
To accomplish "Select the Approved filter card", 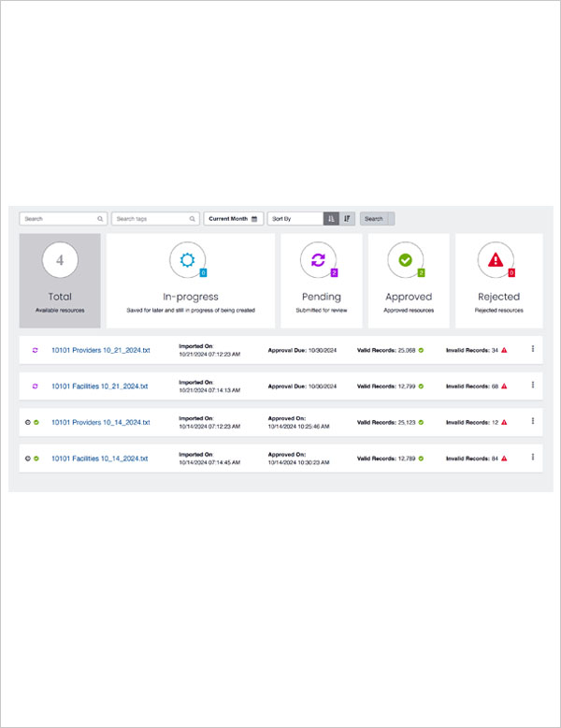I will pyautogui.click(x=409, y=281).
